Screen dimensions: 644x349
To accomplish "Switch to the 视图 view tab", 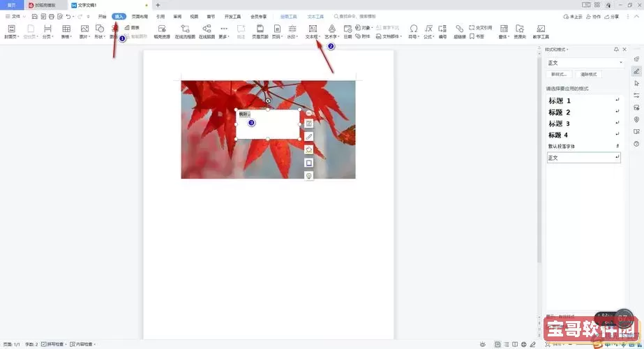I will coord(194,17).
